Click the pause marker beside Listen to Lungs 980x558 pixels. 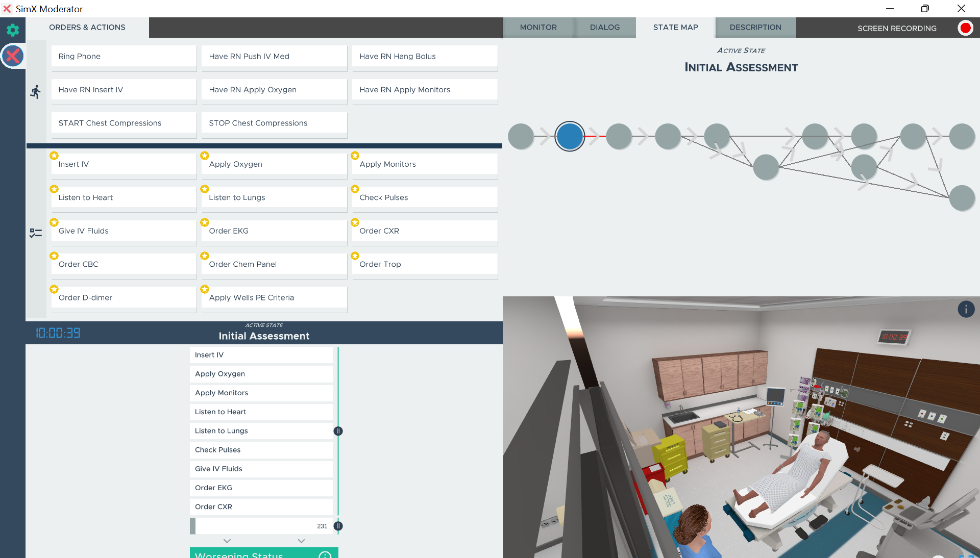coord(338,431)
